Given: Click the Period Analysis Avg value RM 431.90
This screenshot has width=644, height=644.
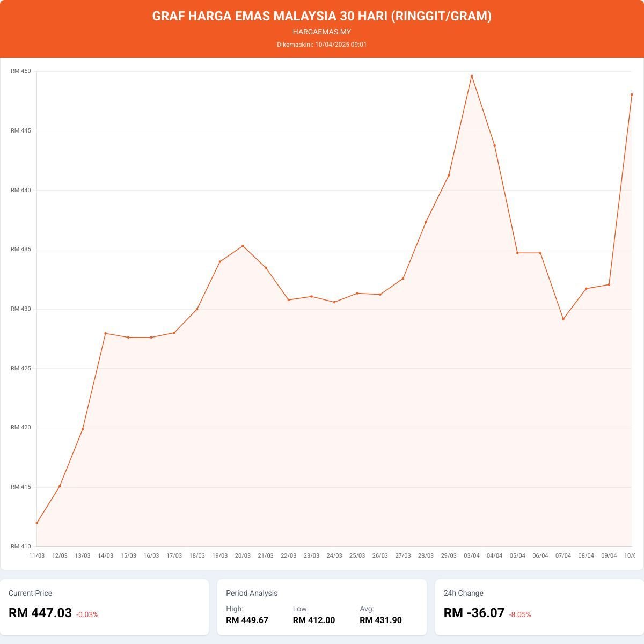Looking at the screenshot, I should point(380,620).
